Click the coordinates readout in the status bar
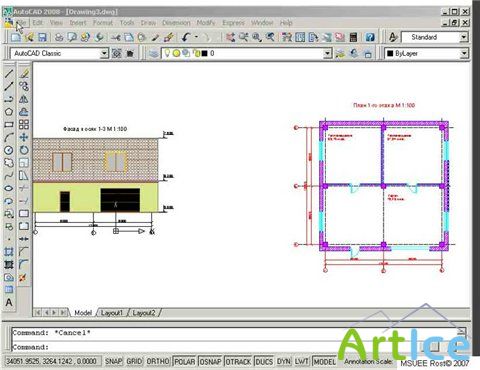The width and height of the screenshot is (480, 370). 52,361
